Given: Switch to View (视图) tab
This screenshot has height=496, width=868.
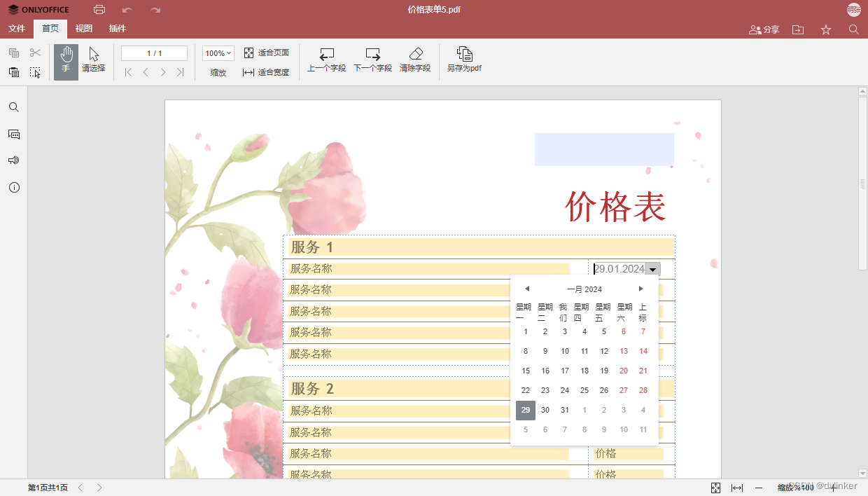Looking at the screenshot, I should (x=84, y=29).
